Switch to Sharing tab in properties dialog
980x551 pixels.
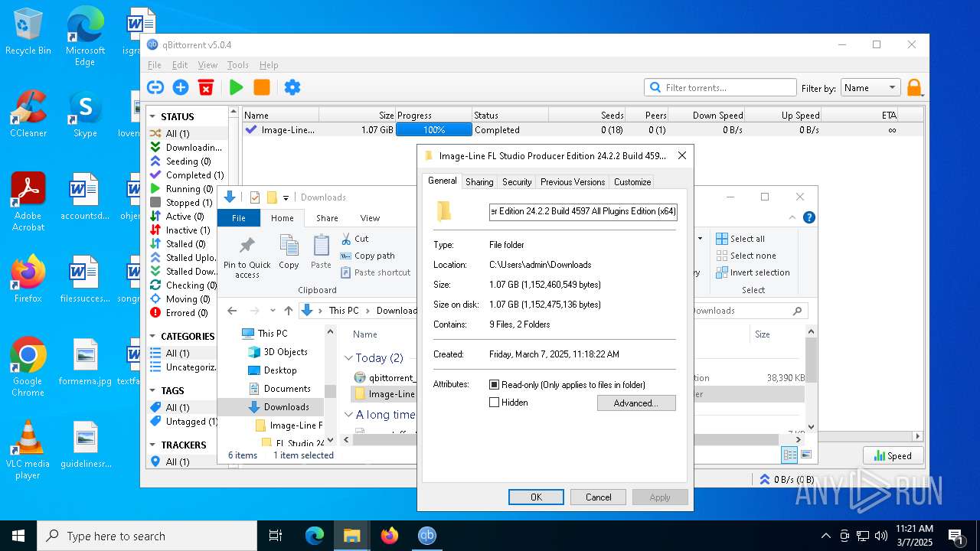pos(479,182)
